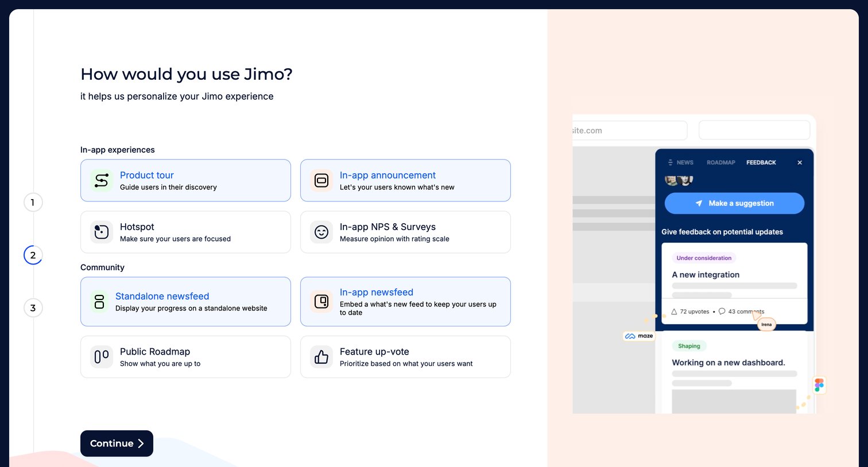Select the Hotspot option
Viewport: 868px width, 467px height.
point(185,232)
